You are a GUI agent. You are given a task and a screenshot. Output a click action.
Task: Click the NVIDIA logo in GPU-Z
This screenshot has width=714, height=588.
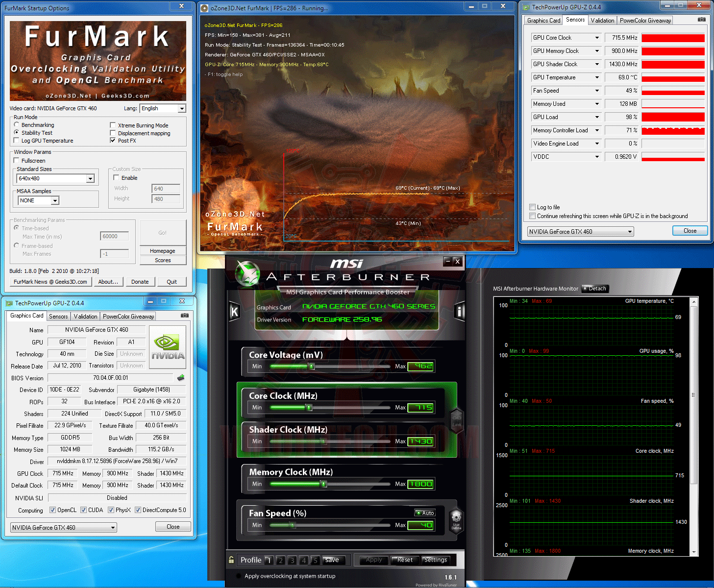[168, 347]
